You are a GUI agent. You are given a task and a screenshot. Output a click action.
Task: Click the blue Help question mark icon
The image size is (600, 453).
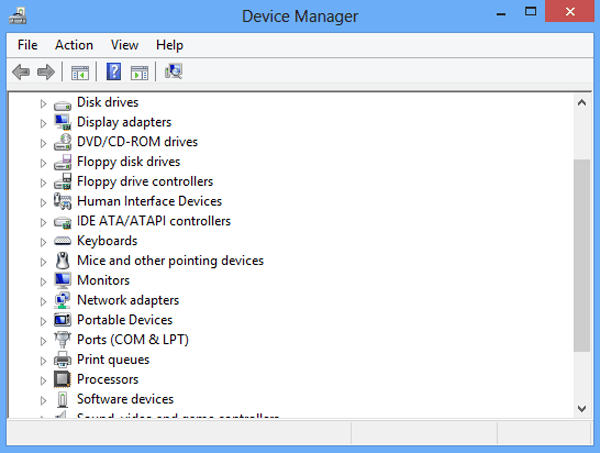(114, 72)
